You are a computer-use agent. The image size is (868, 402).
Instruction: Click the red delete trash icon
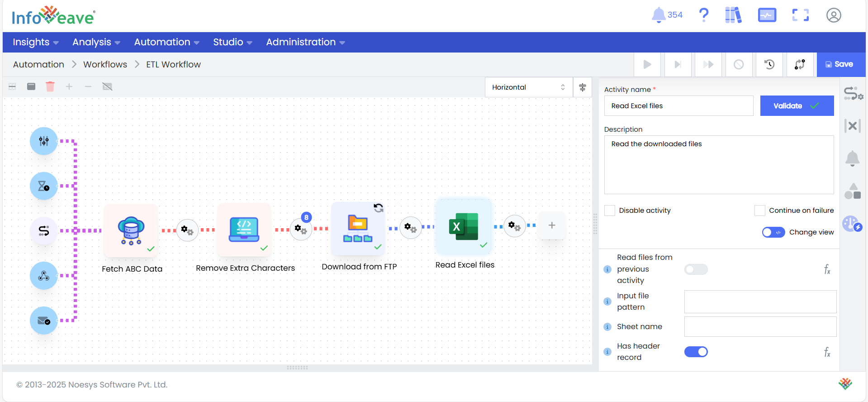click(50, 86)
